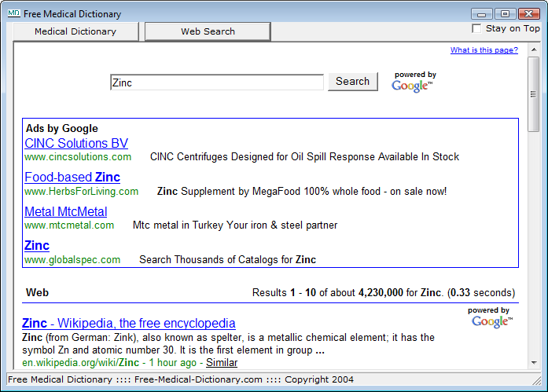Click the powered by Google logo near search
The width and height of the screenshot is (548, 392).
[x=414, y=82]
